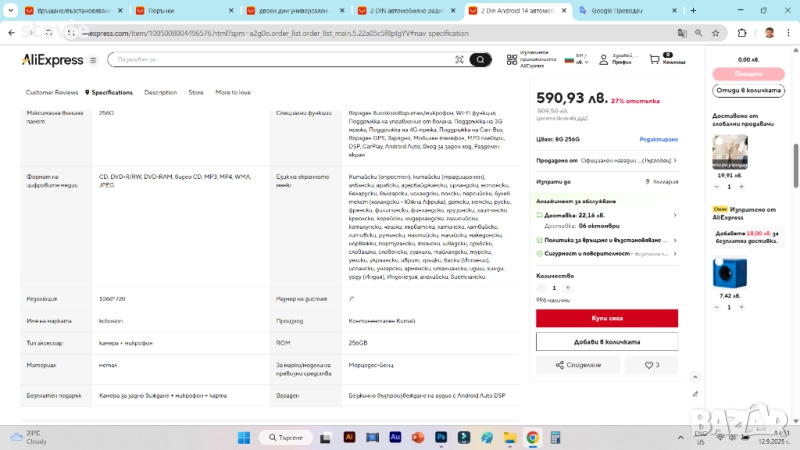Click the QR code app download icon
The height and width of the screenshot is (450, 800).
click(x=512, y=60)
